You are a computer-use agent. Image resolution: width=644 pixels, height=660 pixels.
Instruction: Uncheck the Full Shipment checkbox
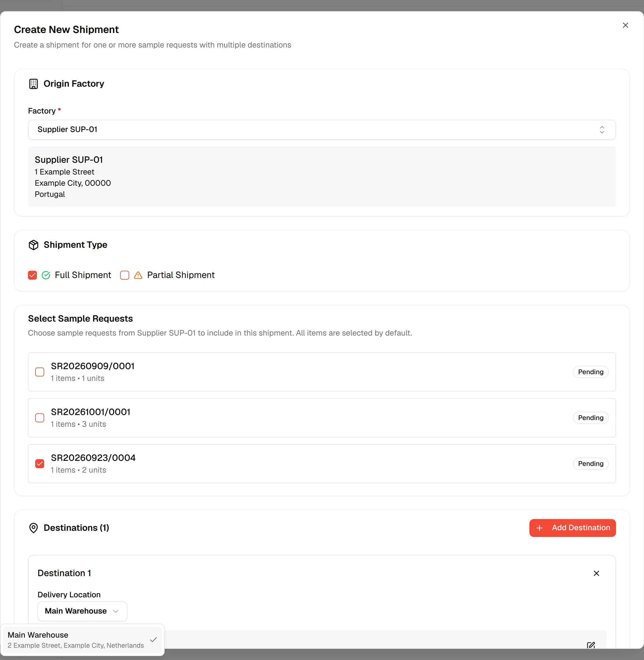click(x=32, y=275)
